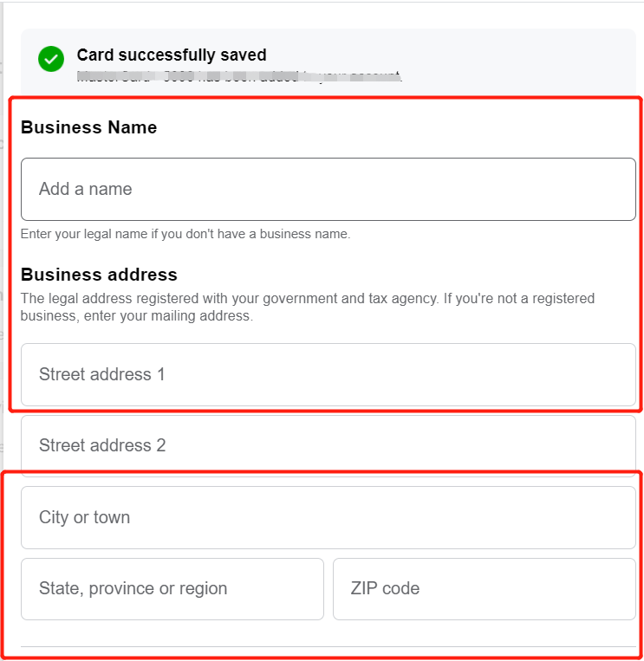Click the "If you're not a registered" sentence

pyautogui.click(x=518, y=298)
